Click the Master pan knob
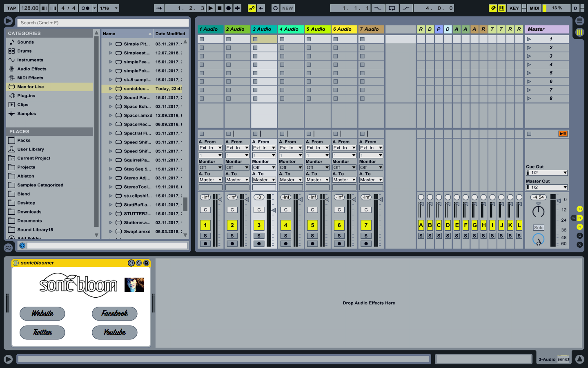Viewport: 588px width, 368px height. click(538, 211)
